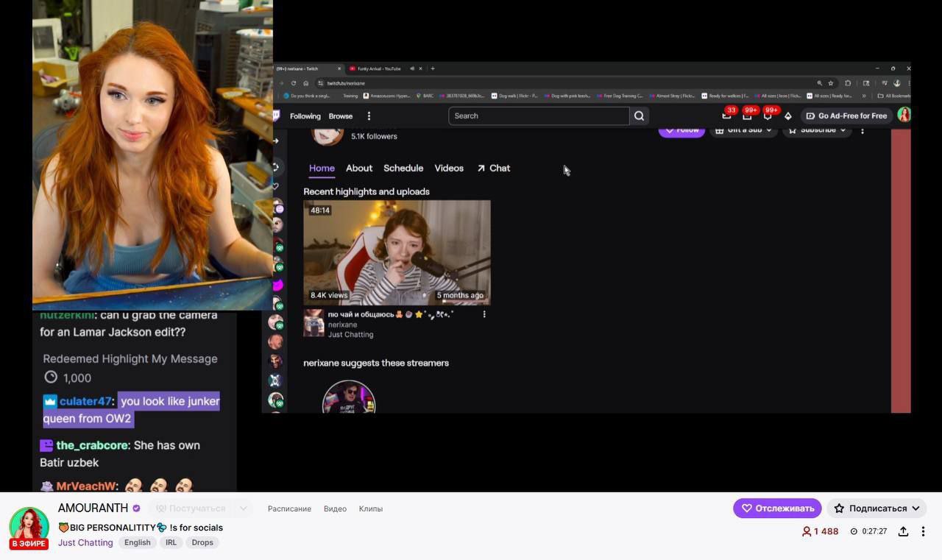This screenshot has height=560, width=942.
Task: Click the Twitch search magnifier button
Action: 639,116
